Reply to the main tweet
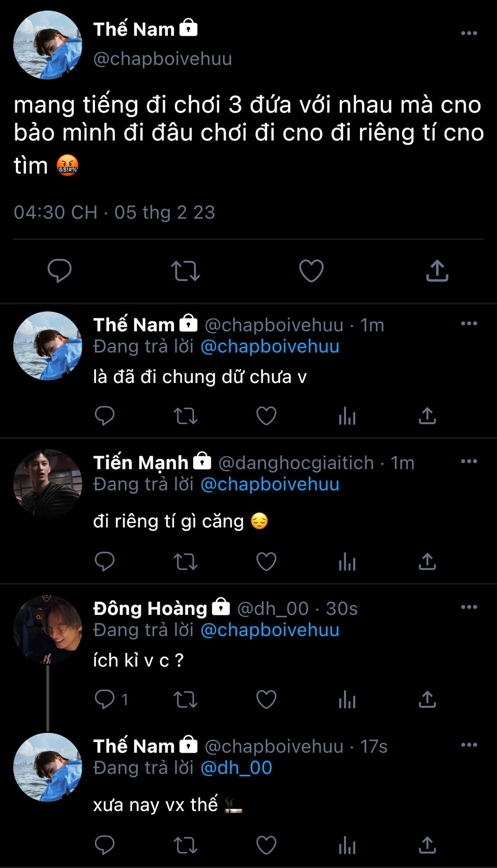The height and width of the screenshot is (868, 497). pyautogui.click(x=60, y=271)
